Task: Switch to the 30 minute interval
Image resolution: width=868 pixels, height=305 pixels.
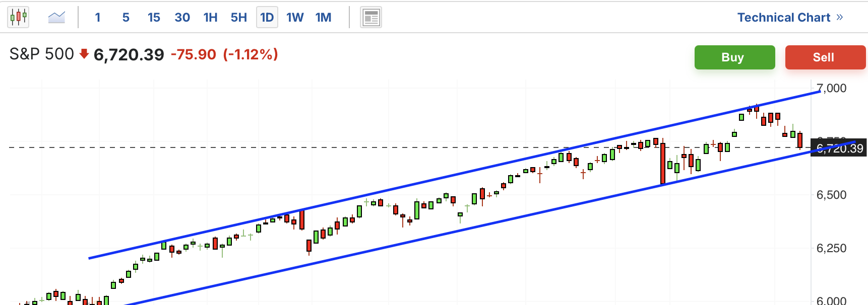Action: click(x=182, y=18)
